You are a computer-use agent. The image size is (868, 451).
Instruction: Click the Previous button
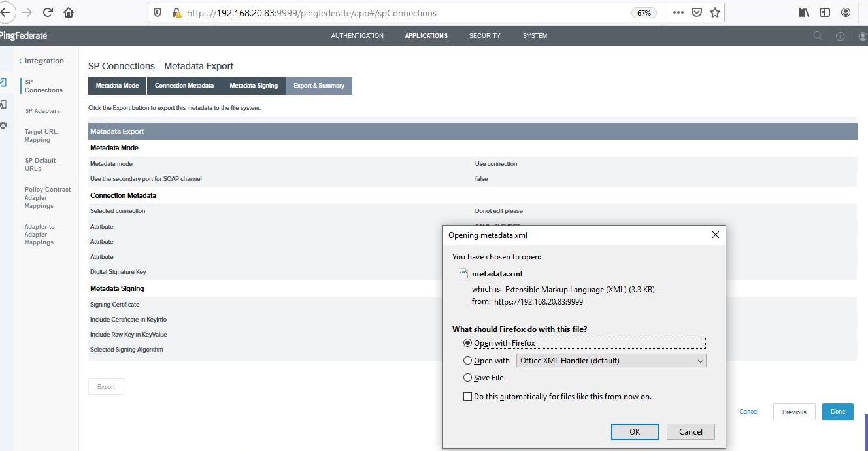tap(794, 412)
